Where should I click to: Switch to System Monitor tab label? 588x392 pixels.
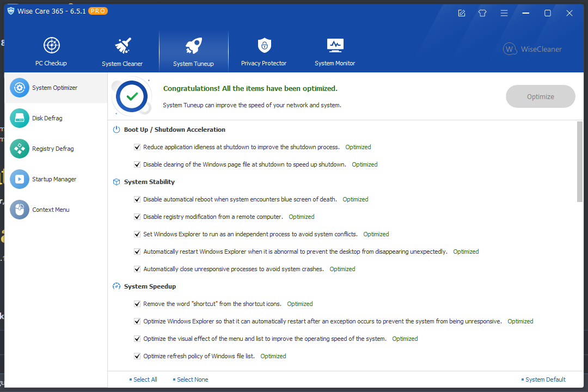335,63
